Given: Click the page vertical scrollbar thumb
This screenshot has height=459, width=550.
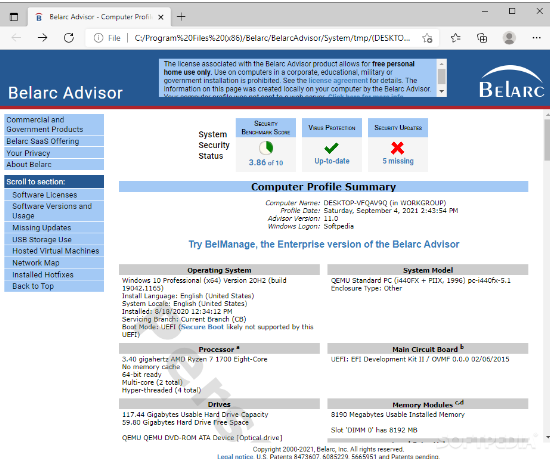Looking at the screenshot, I should (x=547, y=139).
